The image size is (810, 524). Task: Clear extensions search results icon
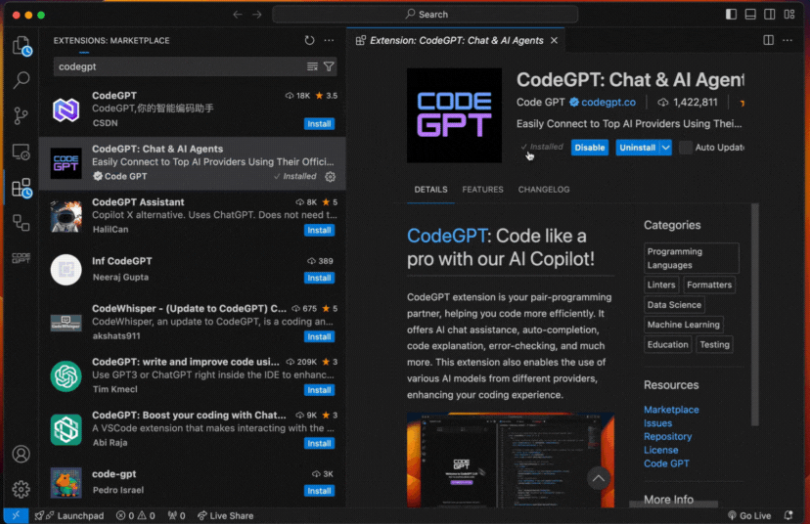coord(312,67)
